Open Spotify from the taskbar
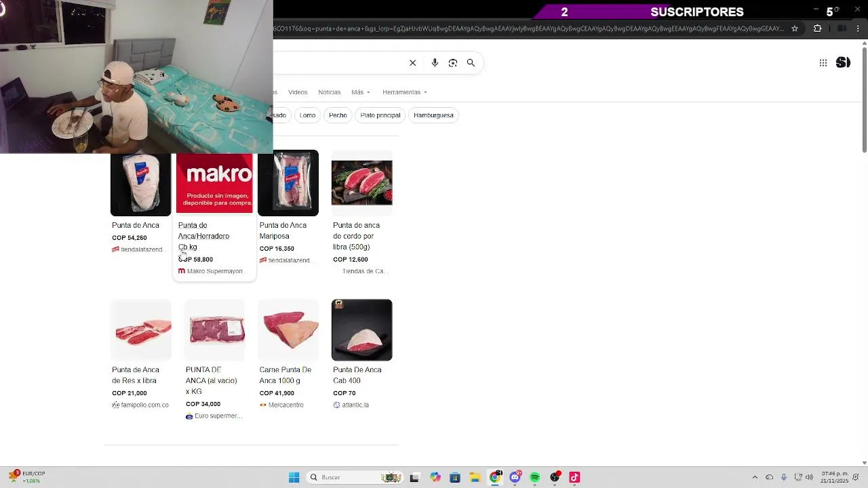 pyautogui.click(x=534, y=477)
